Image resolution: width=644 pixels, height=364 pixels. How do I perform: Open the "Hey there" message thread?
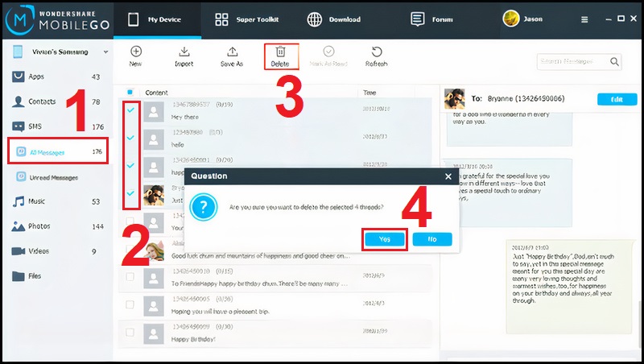[275, 111]
